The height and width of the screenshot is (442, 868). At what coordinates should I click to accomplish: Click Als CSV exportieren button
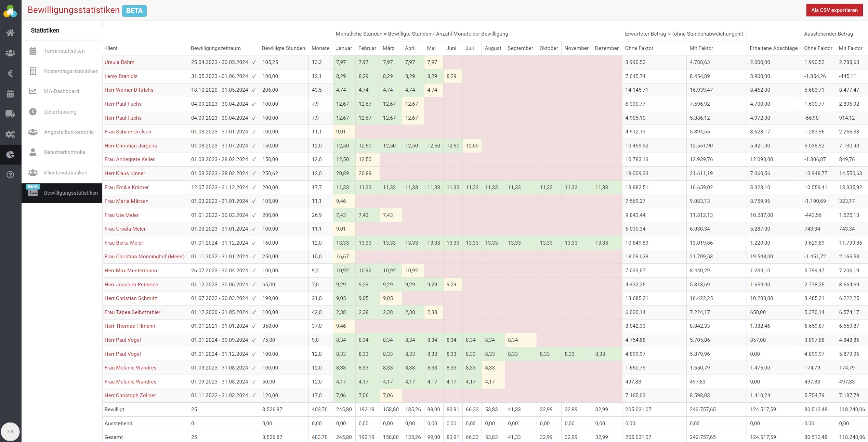[834, 10]
